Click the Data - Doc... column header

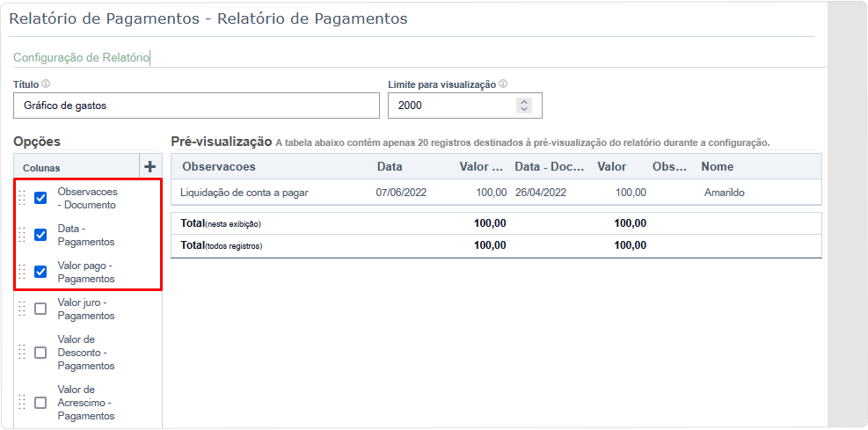[x=550, y=166]
